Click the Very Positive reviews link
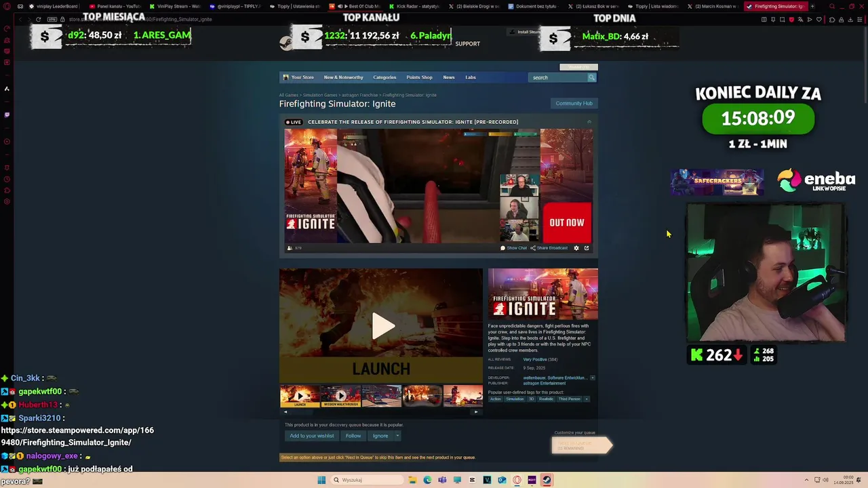This screenshot has width=868, height=488. pos(534,359)
